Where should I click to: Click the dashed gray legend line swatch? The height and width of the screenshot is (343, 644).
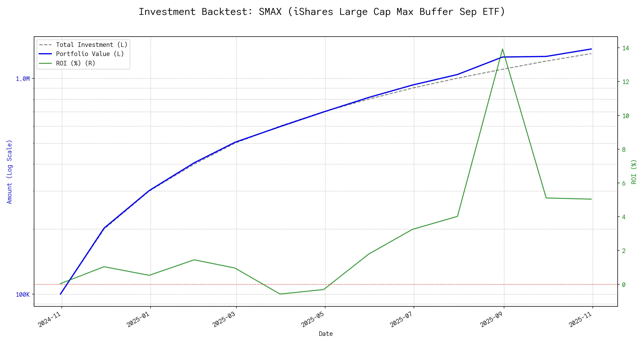click(45, 45)
